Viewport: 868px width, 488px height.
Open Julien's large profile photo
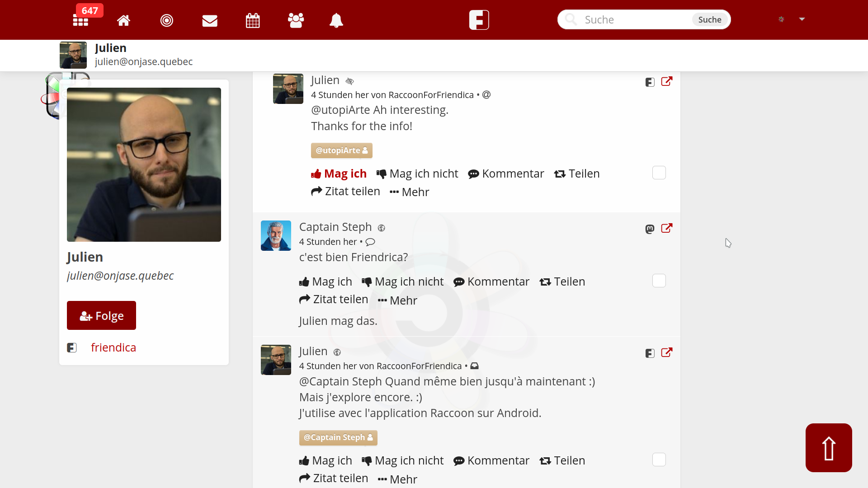[144, 164]
